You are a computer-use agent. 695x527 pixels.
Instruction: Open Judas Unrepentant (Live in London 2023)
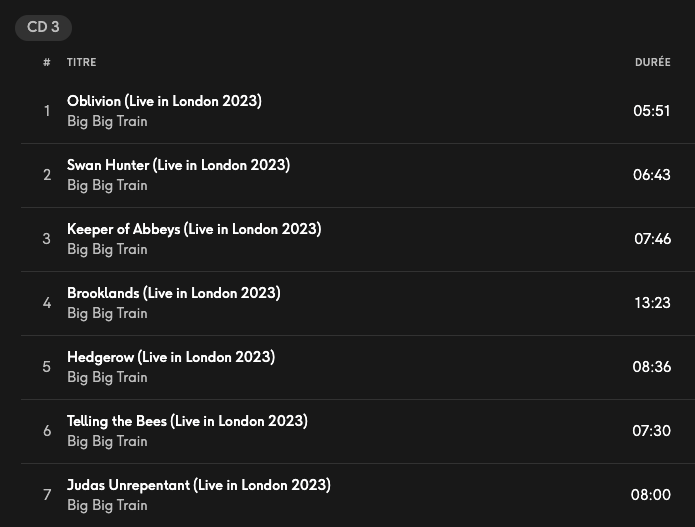point(198,485)
